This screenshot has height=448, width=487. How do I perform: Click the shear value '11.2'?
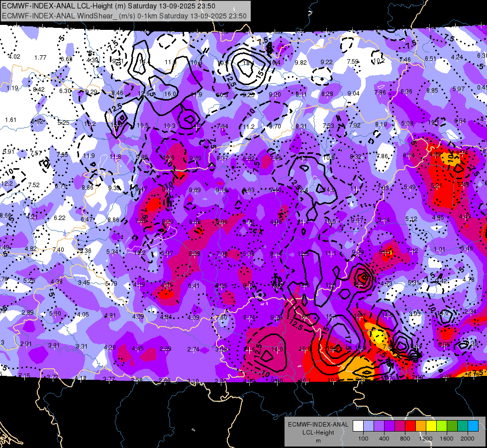tap(249, 126)
